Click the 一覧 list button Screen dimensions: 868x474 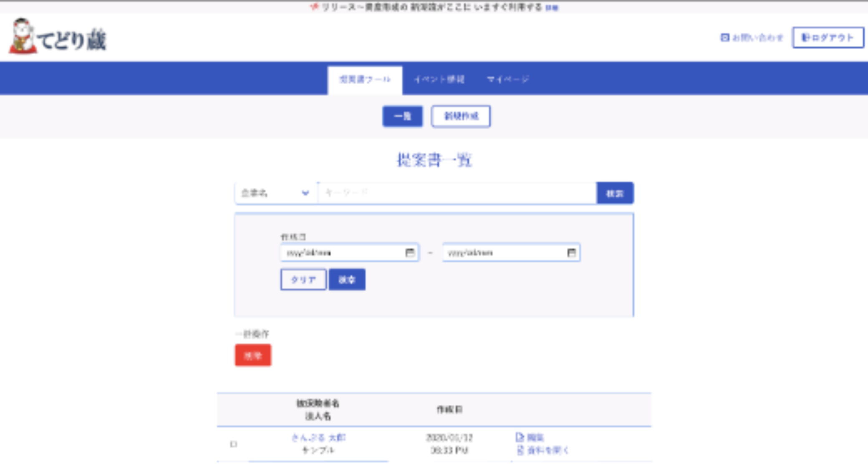(402, 116)
